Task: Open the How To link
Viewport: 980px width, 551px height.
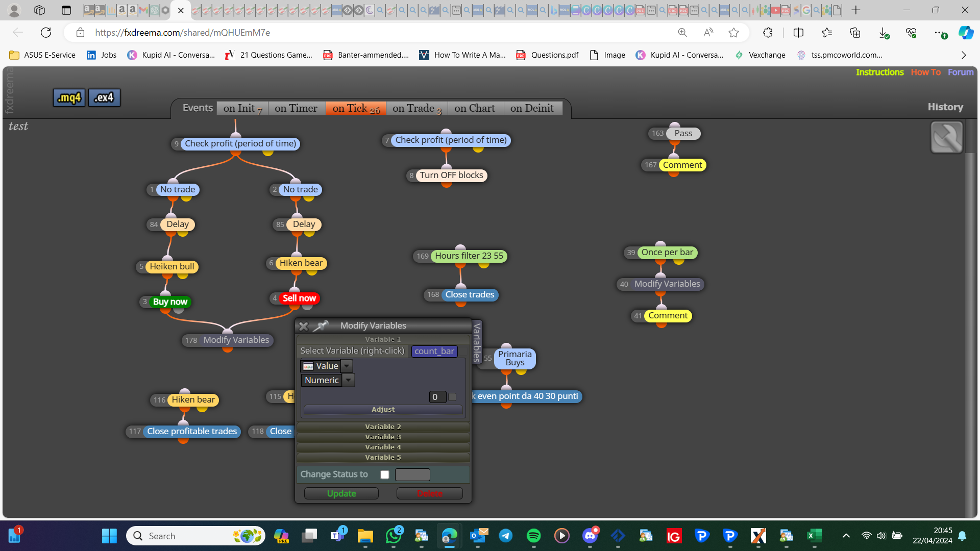Action: coord(925,72)
